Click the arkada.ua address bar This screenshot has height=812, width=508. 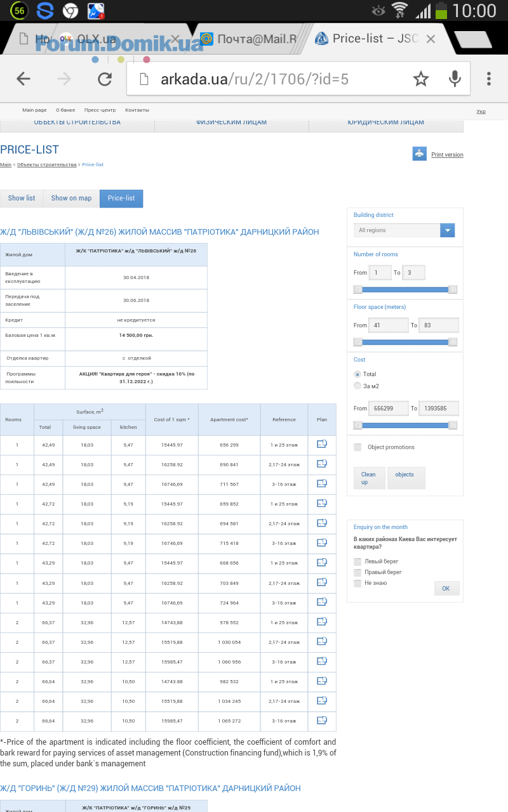[254, 79]
